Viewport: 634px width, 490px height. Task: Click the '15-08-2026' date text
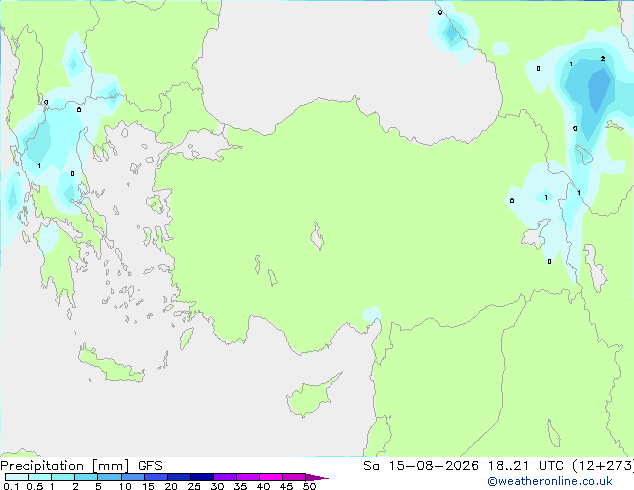point(433,466)
